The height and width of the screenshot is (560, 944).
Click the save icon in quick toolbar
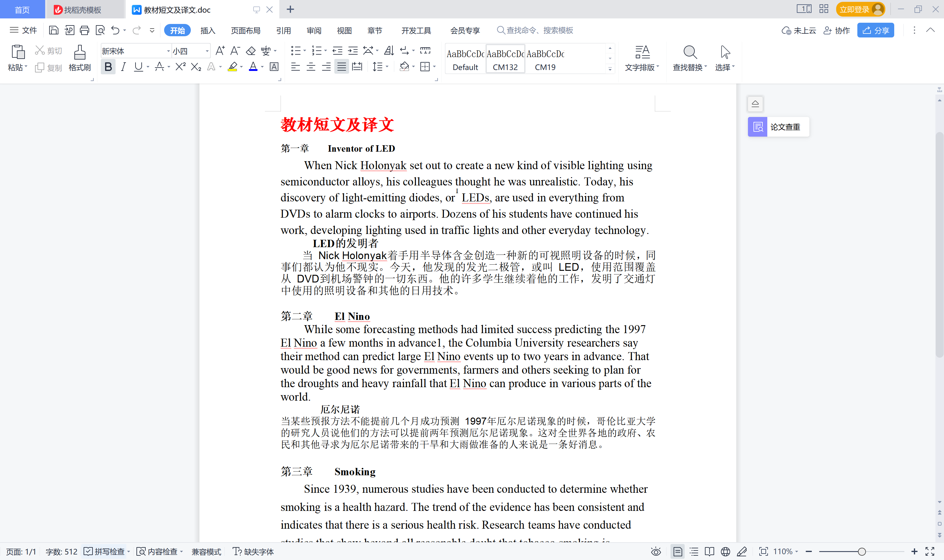pyautogui.click(x=53, y=30)
